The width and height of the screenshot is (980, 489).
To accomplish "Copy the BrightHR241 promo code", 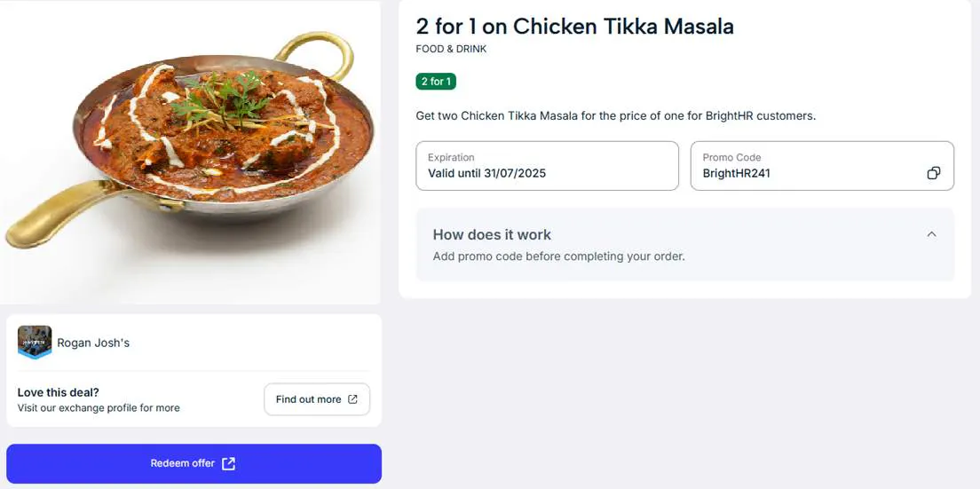I will pos(933,173).
